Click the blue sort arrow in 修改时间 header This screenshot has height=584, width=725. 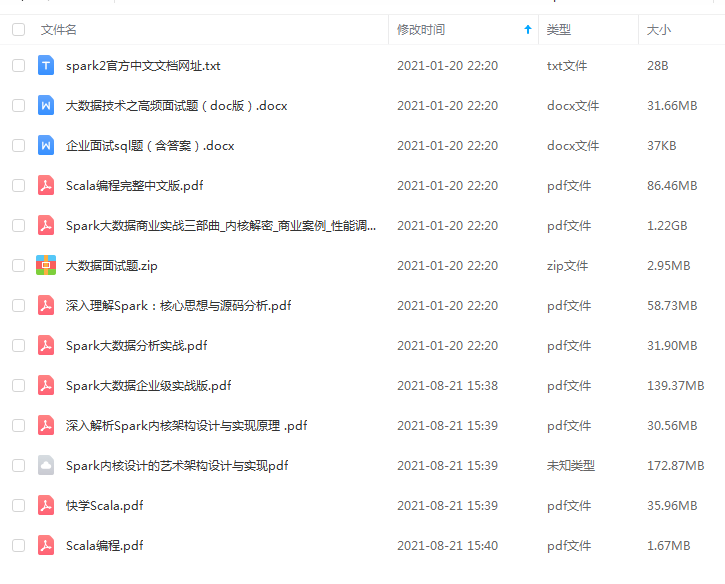click(x=528, y=30)
